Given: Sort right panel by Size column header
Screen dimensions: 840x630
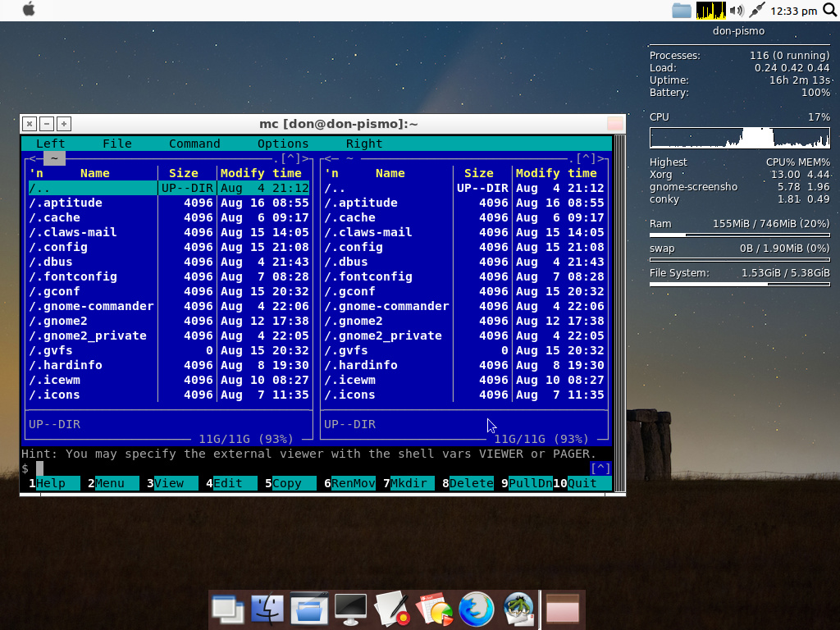Looking at the screenshot, I should 478,173.
